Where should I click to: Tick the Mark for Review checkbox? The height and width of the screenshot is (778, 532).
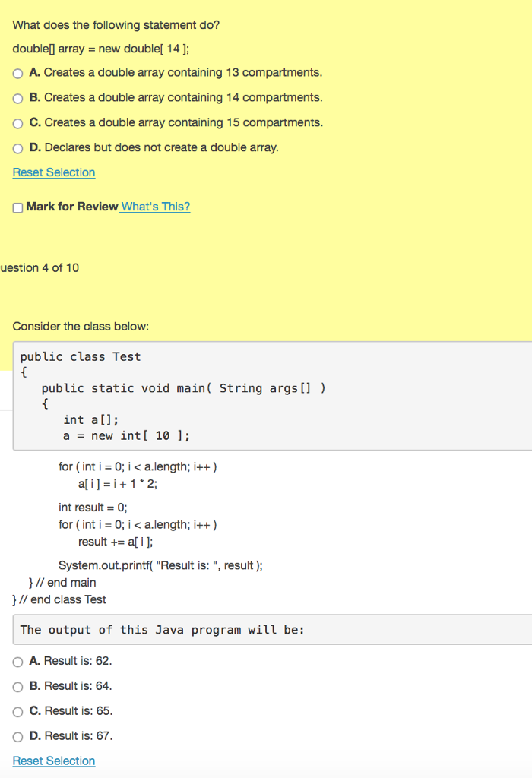click(x=18, y=207)
